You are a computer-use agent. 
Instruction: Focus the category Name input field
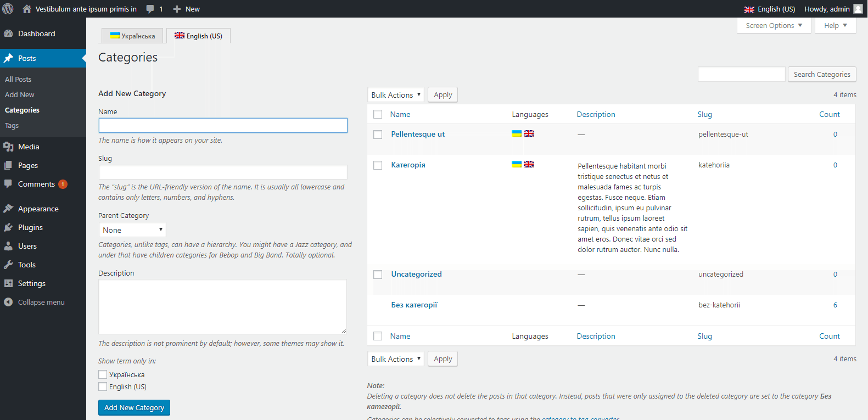[223, 126]
